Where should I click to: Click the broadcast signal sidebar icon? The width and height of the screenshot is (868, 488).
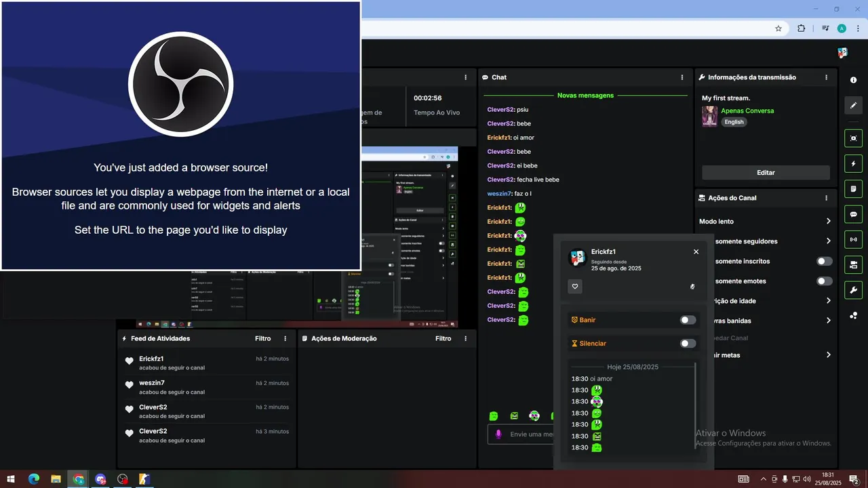pos(853,239)
